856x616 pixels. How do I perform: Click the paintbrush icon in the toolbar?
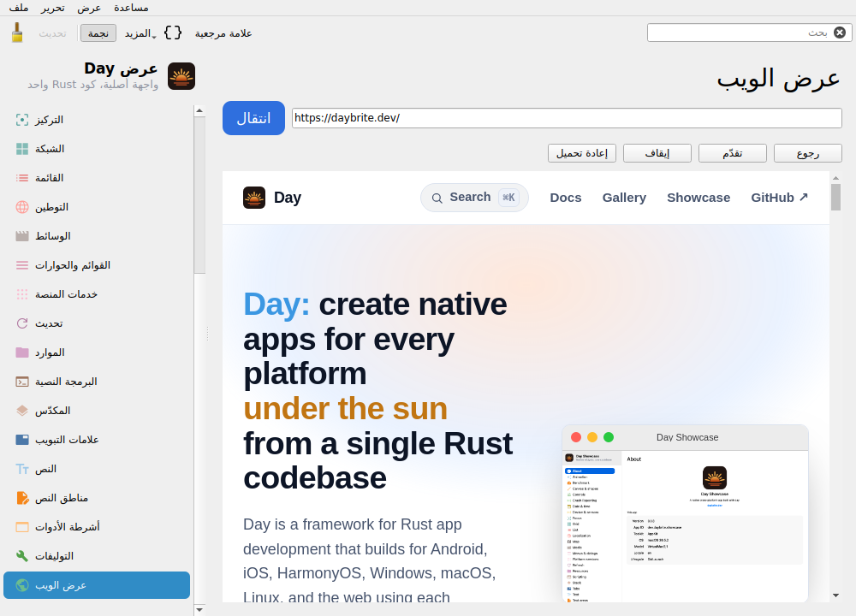pos(17,33)
